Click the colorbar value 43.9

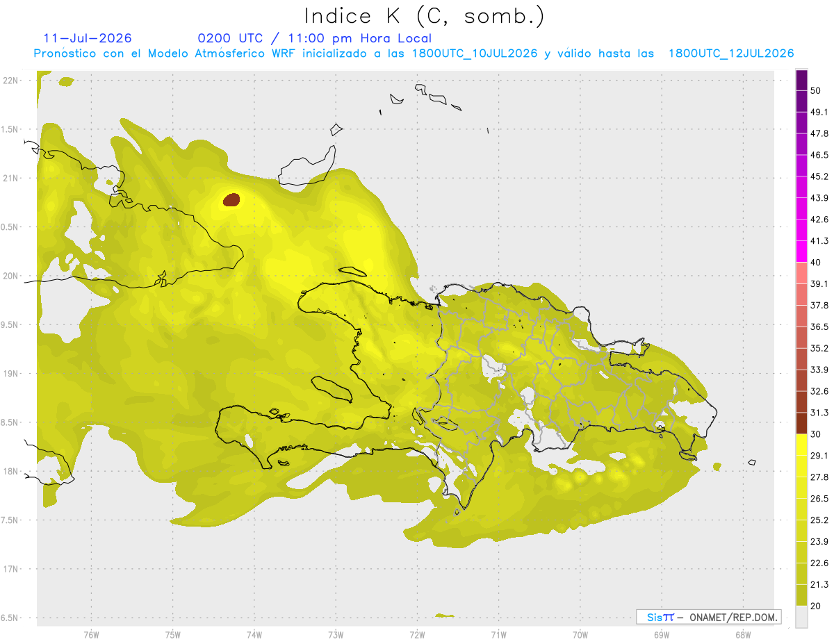pyautogui.click(x=819, y=198)
